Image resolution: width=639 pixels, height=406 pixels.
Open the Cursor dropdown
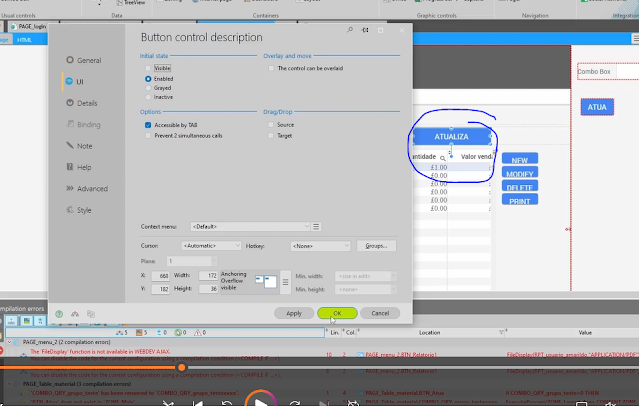[211, 246]
